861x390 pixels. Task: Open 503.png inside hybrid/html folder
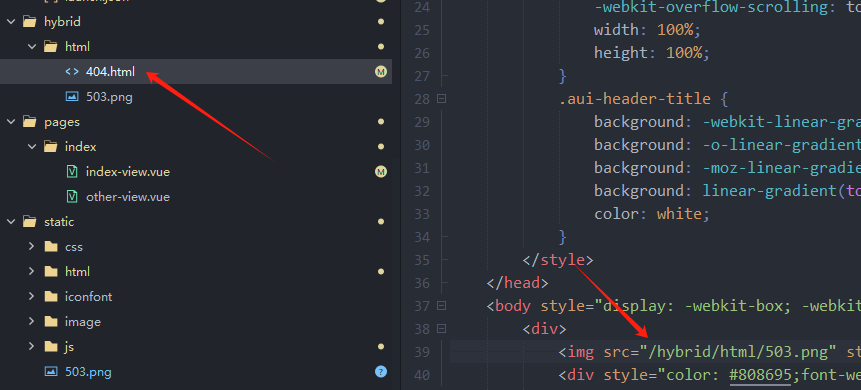109,97
